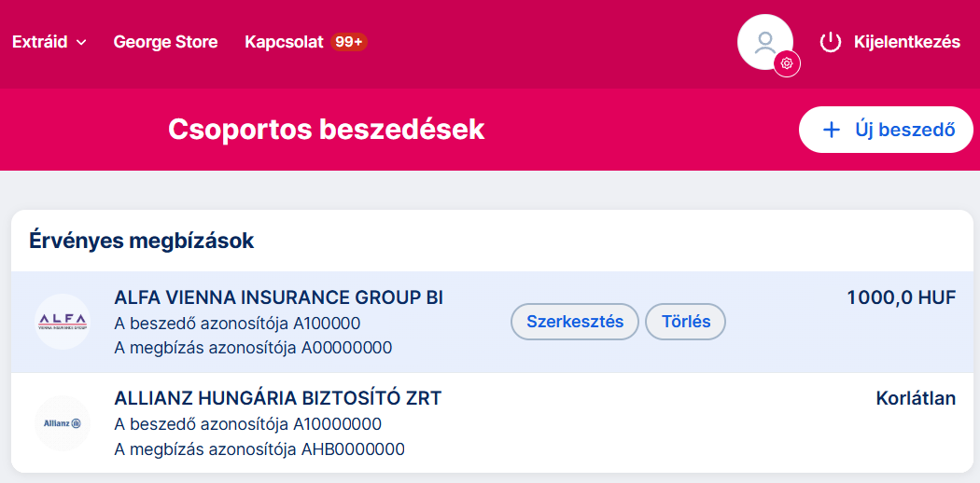Click the 1000,0 HUF limit amount
The height and width of the screenshot is (483, 980).
pos(901,297)
